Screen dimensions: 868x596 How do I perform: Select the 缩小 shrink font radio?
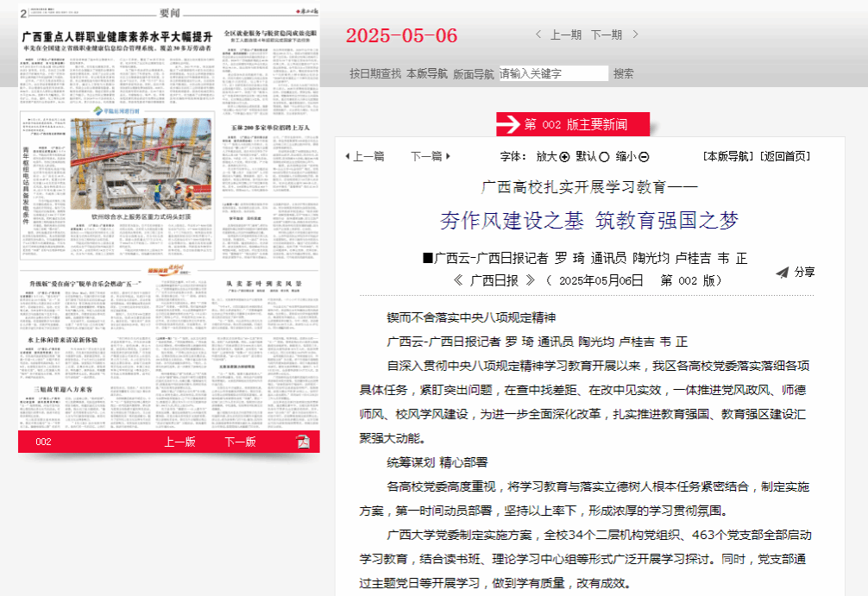click(x=644, y=157)
